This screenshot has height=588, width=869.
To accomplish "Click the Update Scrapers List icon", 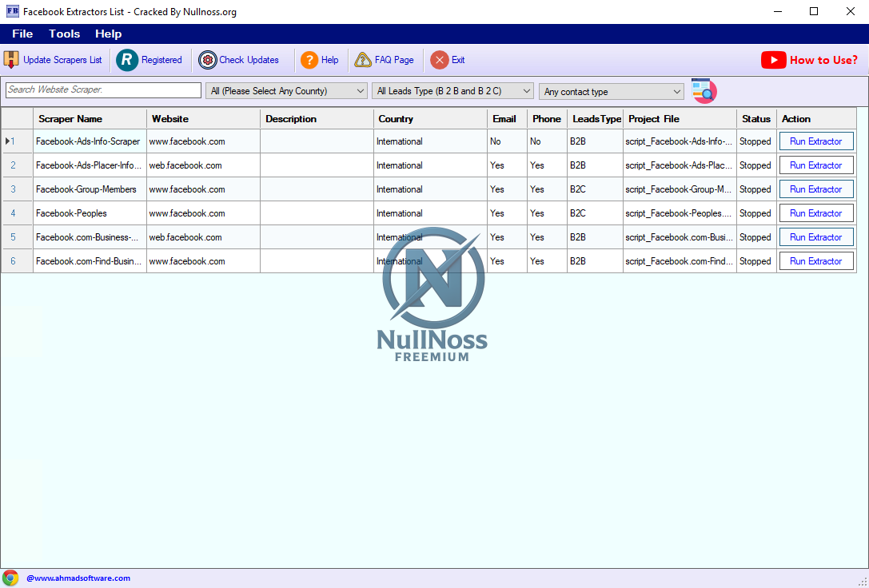I will (11, 60).
